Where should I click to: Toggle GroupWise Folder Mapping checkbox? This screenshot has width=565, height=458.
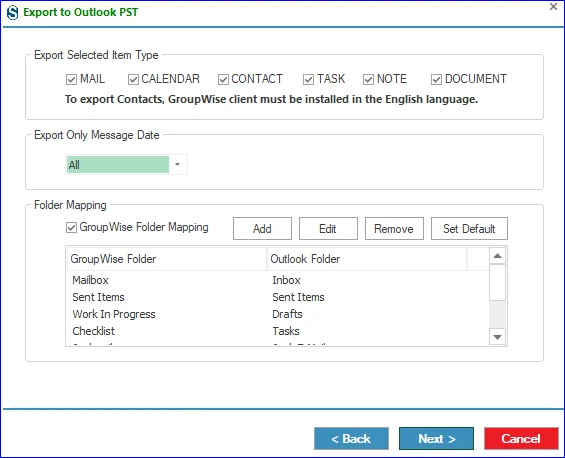(71, 227)
